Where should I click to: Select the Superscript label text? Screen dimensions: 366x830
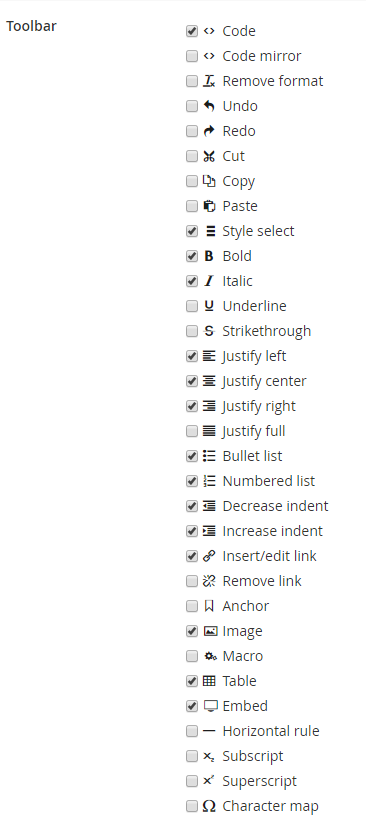pos(260,781)
